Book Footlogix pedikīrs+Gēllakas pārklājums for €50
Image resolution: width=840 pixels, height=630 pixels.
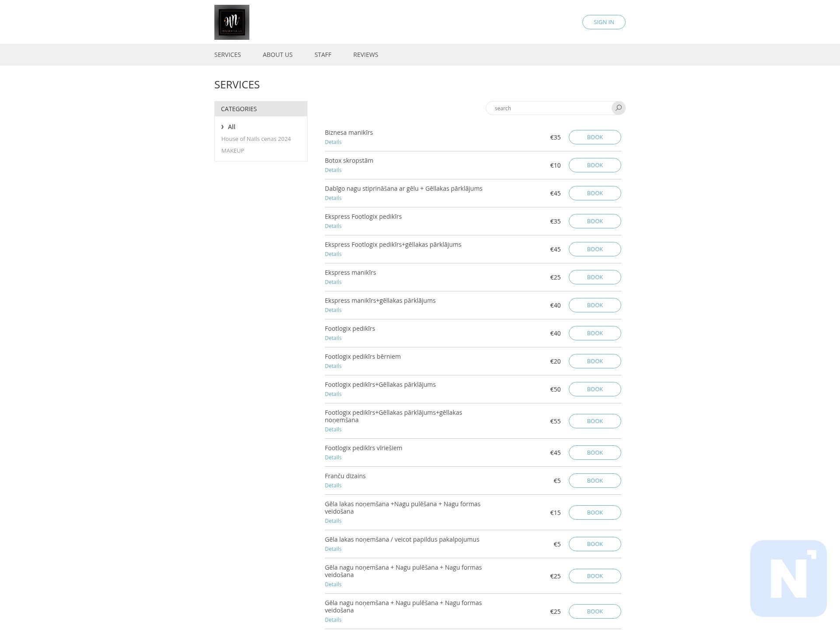pyautogui.click(x=595, y=389)
